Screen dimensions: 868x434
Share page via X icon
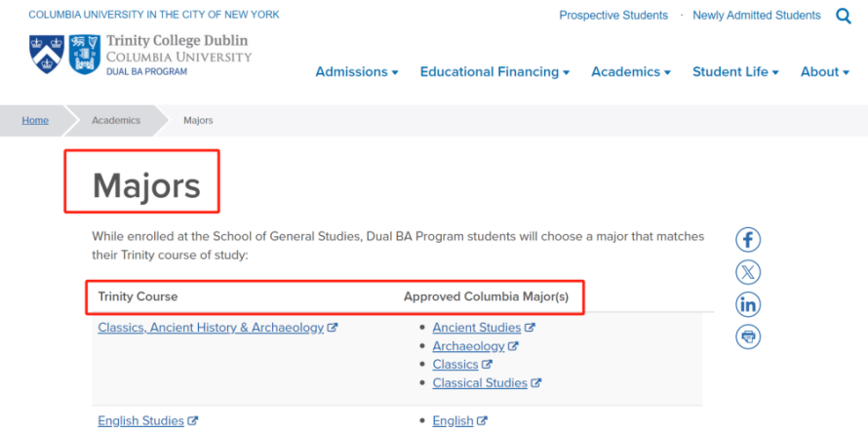(x=748, y=272)
